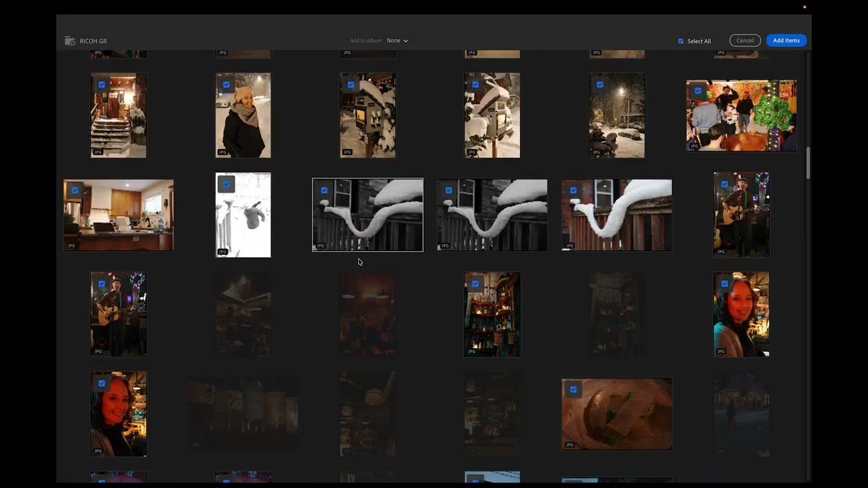Uncheck the teal-lit smiling woman photo checkbox
Viewport: 868px width, 488px height.
[x=725, y=283]
